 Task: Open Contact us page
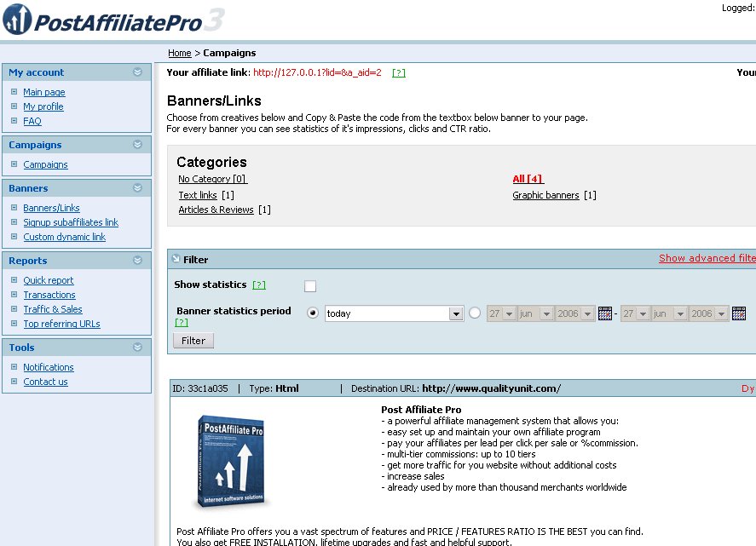pyautogui.click(x=45, y=382)
